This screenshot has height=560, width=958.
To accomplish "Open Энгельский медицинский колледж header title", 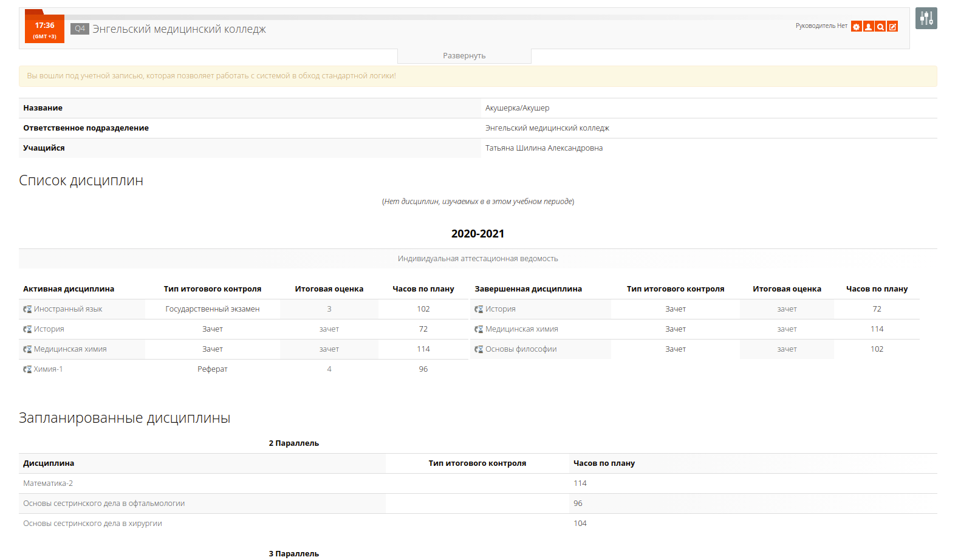I will point(179,29).
